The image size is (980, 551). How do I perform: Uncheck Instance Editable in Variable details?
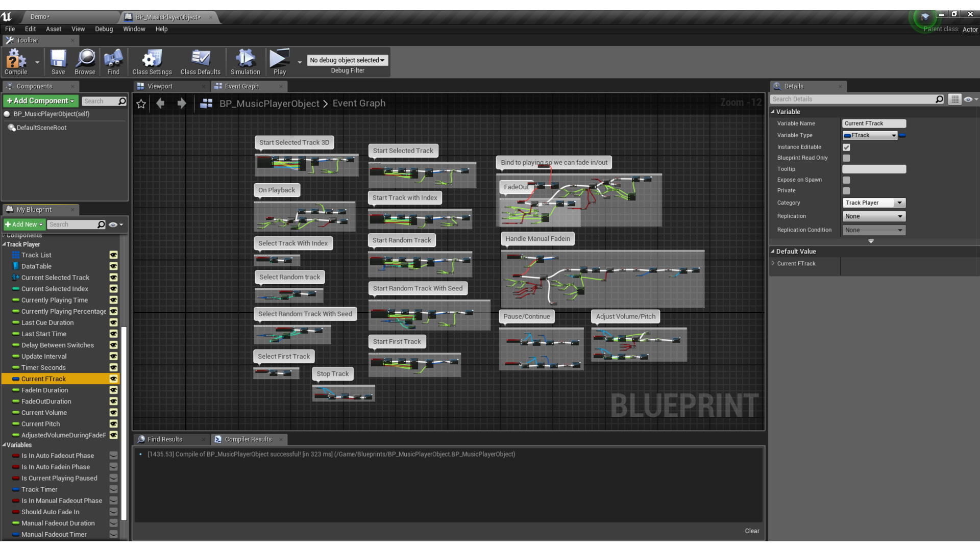[x=846, y=147]
